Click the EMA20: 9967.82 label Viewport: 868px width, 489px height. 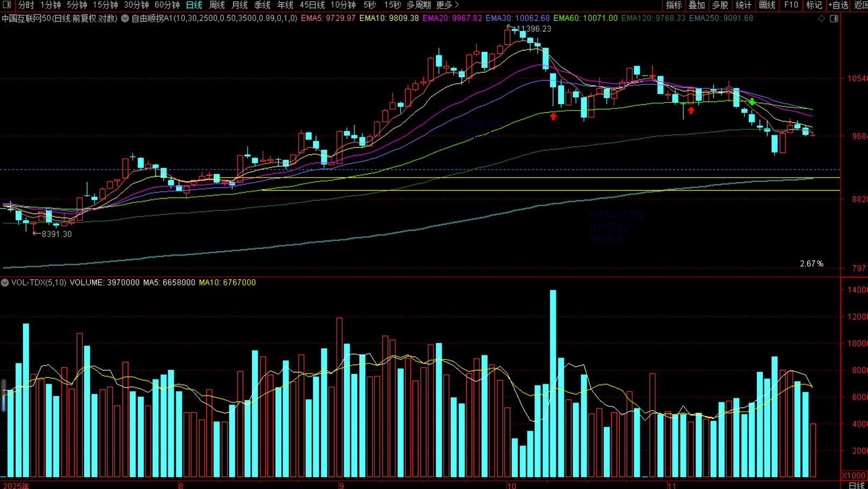(452, 18)
